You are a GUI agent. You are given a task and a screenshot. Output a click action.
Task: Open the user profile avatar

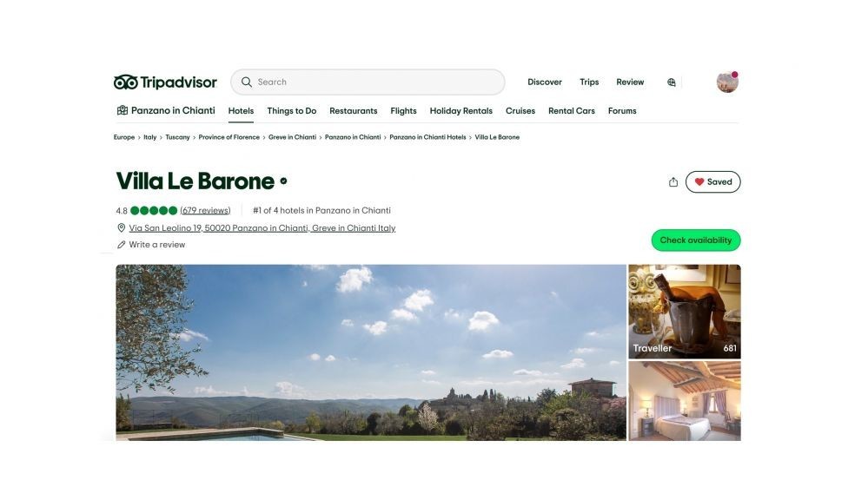click(x=727, y=82)
